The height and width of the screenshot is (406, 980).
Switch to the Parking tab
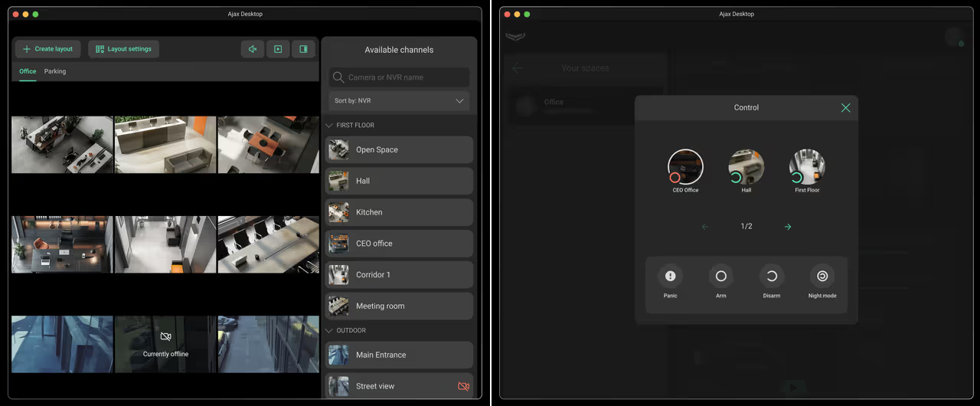pos(55,71)
